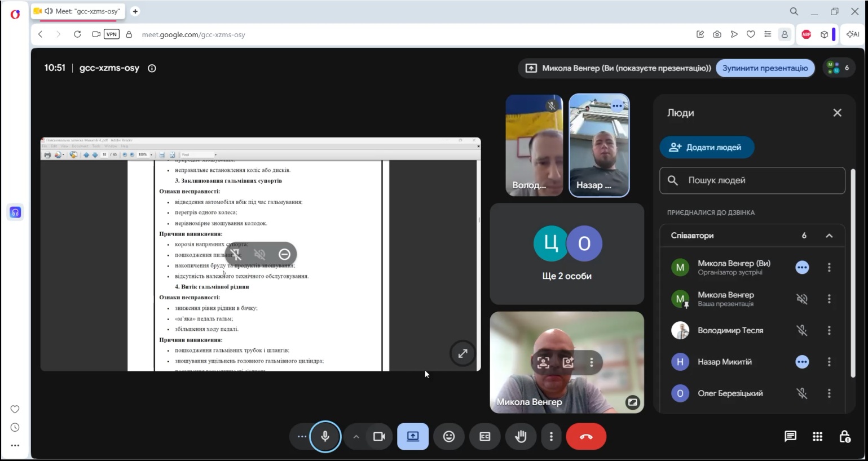Hang up with the red leave button

(586, 436)
